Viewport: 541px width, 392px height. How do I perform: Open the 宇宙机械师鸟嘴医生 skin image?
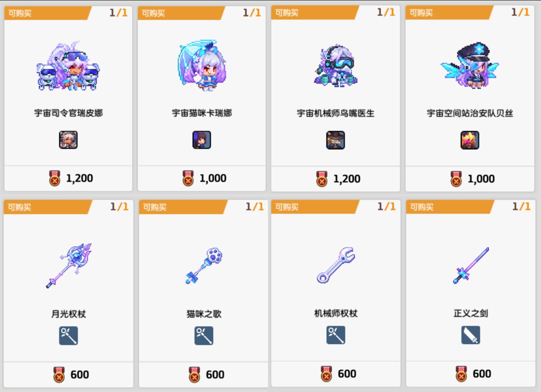point(336,66)
